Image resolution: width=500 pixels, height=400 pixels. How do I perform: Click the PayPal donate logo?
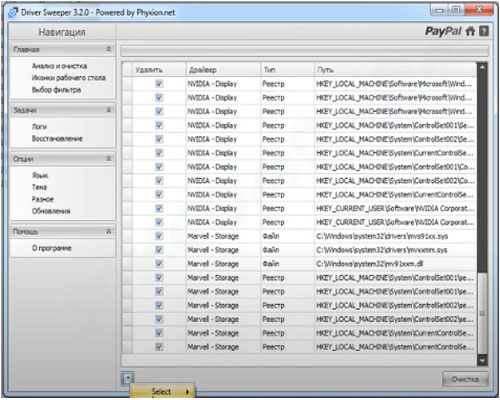coord(443,31)
